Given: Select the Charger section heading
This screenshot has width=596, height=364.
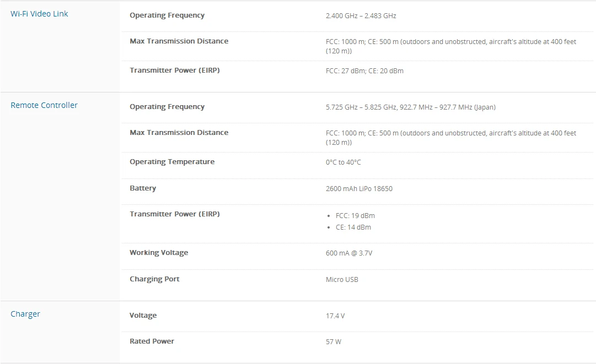Looking at the screenshot, I should click(25, 314).
